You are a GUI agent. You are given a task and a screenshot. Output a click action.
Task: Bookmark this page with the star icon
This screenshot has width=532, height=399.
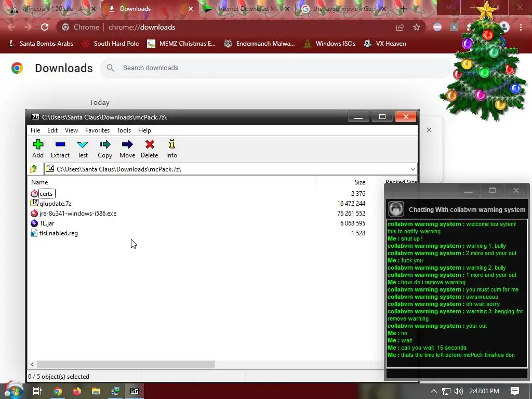pyautogui.click(x=417, y=27)
